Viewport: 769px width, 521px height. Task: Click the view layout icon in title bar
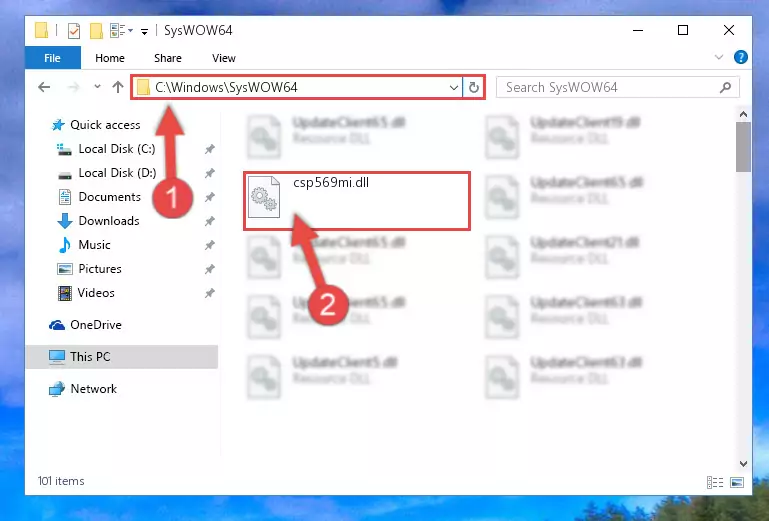coord(118,30)
